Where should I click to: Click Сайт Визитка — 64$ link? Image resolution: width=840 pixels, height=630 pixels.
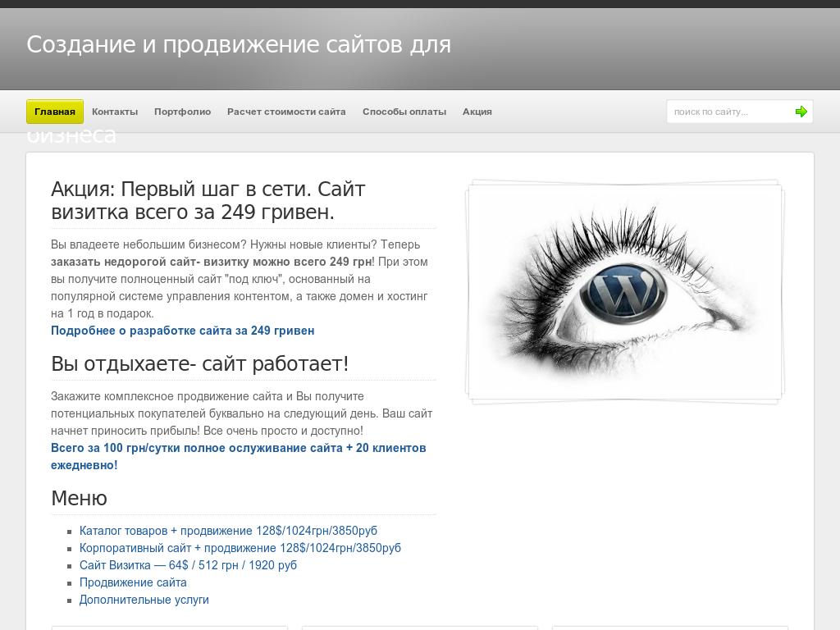[x=188, y=565]
